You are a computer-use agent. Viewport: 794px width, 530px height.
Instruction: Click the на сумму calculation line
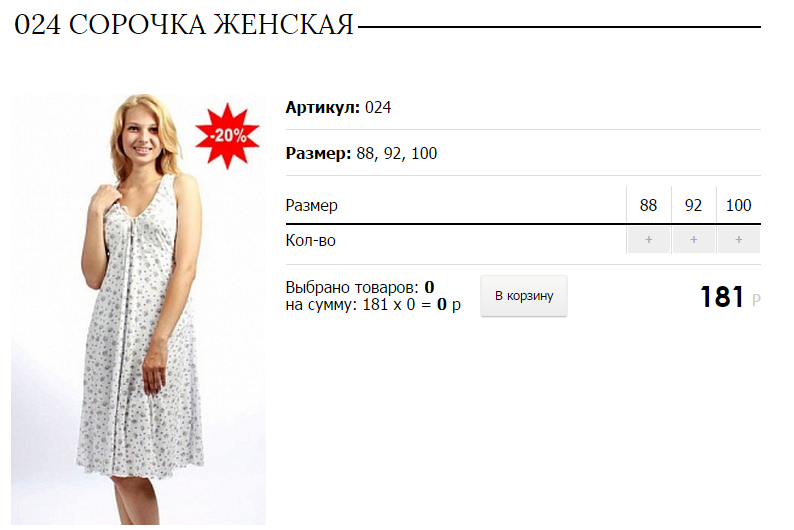(373, 304)
